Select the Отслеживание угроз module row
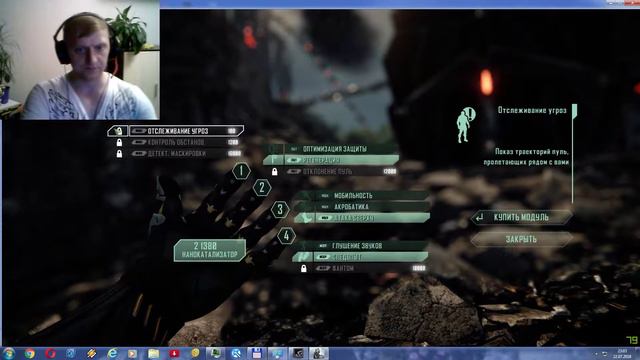Image resolution: width=640 pixels, height=360 pixels. (187, 131)
